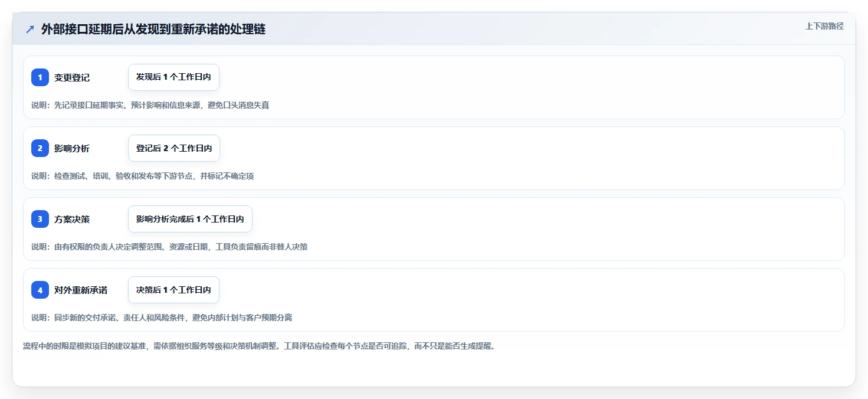The height and width of the screenshot is (399, 868).
Task: Select step number 4 badge
Action: (x=40, y=290)
